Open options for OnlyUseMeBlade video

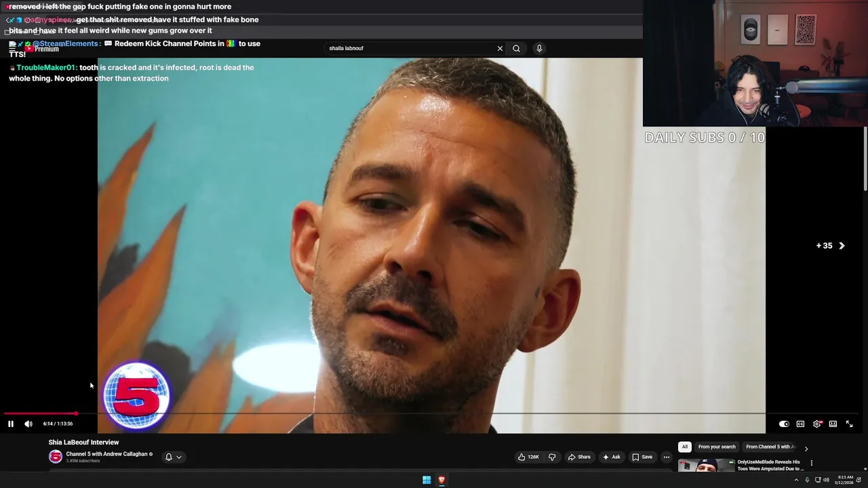pyautogui.click(x=812, y=463)
